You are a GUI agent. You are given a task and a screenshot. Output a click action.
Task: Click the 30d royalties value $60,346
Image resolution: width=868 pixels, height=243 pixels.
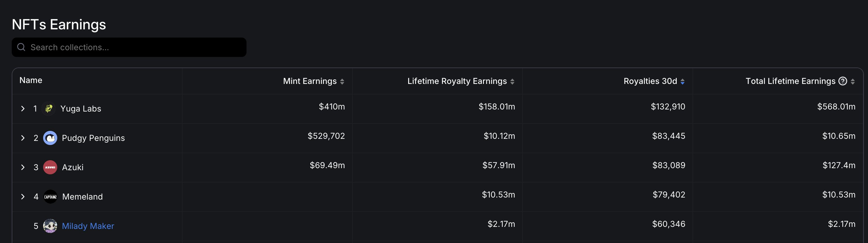coord(668,224)
